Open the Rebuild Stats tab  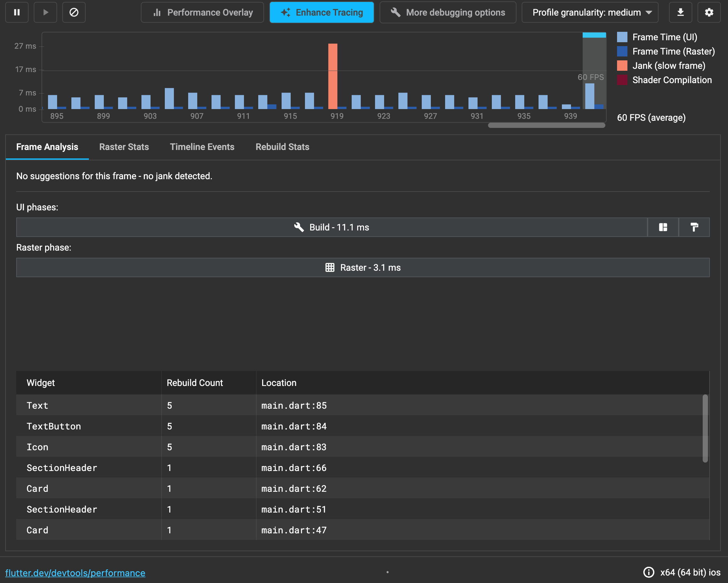click(x=282, y=147)
